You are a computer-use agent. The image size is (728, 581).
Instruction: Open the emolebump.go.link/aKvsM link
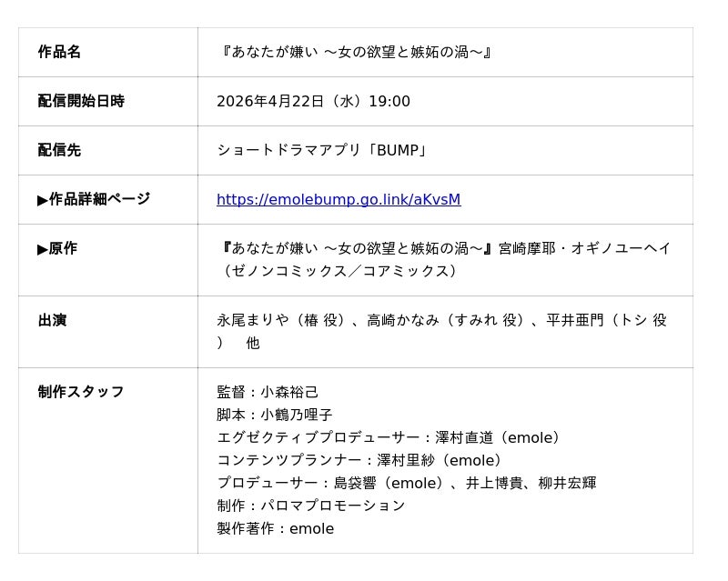(x=339, y=199)
